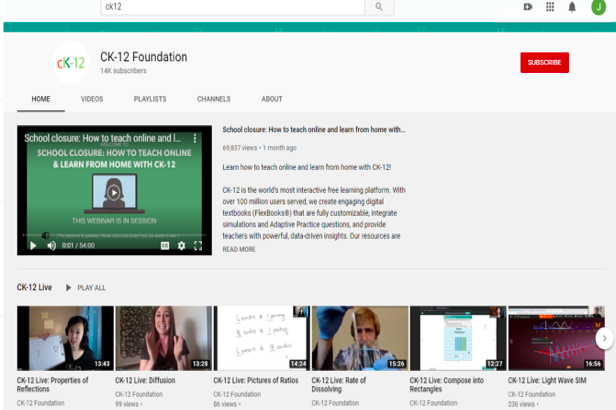Open the notifications bell
Viewport: 616px width, 410px height.
[572, 7]
